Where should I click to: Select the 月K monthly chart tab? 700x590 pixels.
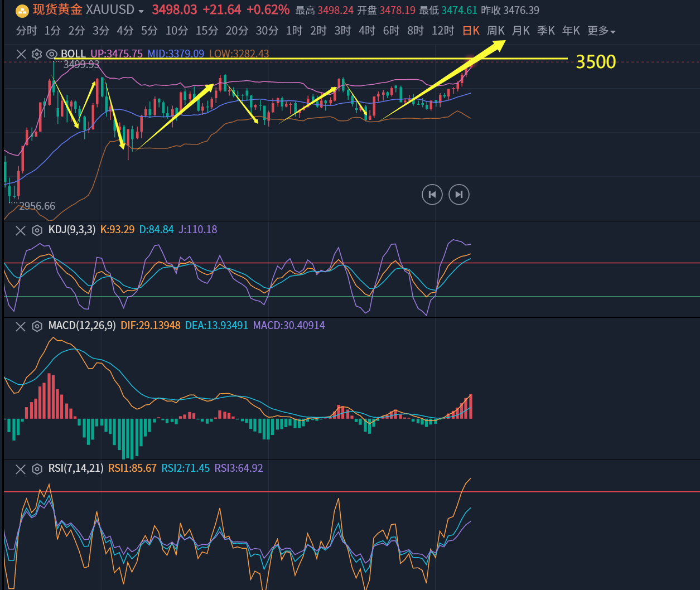(521, 31)
